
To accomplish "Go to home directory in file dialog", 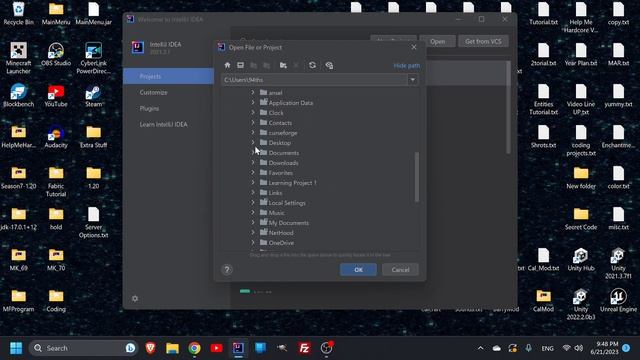I will [227, 65].
